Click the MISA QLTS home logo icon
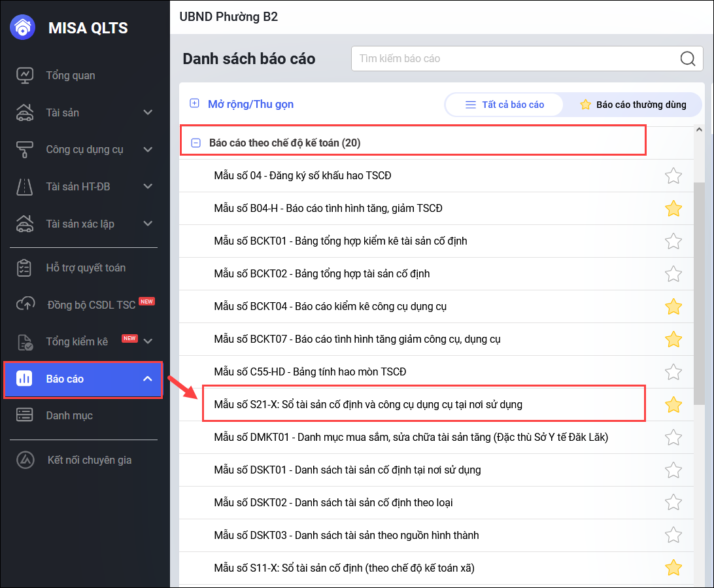The height and width of the screenshot is (588, 714). point(22,27)
